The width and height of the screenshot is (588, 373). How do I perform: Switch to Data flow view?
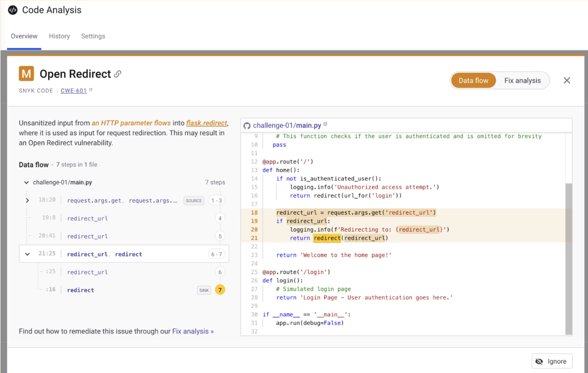click(473, 80)
